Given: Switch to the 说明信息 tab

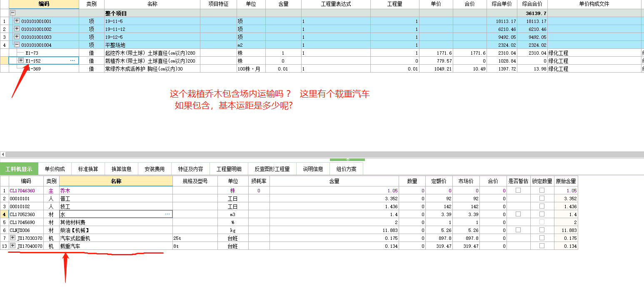Looking at the screenshot, I should (x=313, y=169).
